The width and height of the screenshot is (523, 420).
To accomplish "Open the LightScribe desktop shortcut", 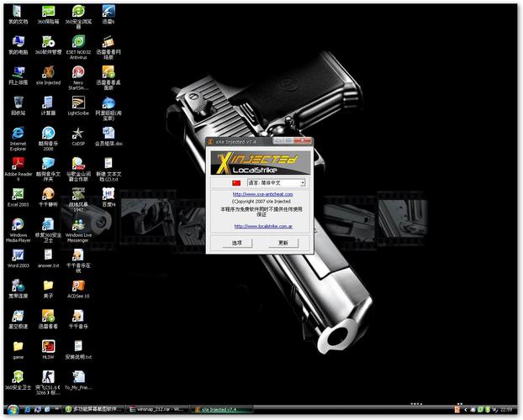I will [x=77, y=102].
